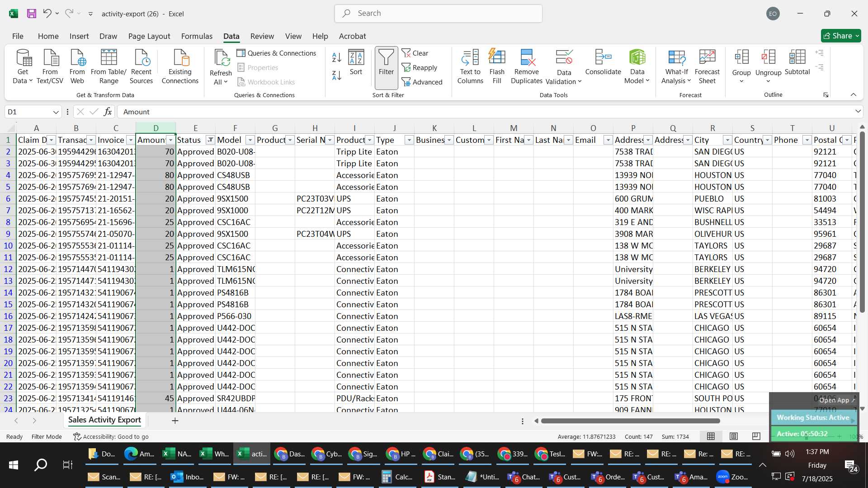This screenshot has height=488, width=868.
Task: Open Status column active filter dropdown
Action: coord(210,140)
